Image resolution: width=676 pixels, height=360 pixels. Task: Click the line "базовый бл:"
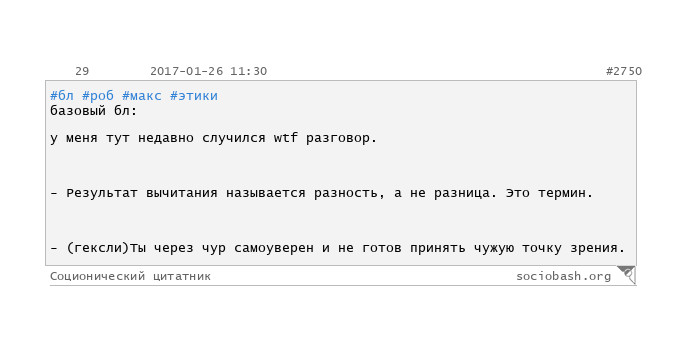click(94, 111)
